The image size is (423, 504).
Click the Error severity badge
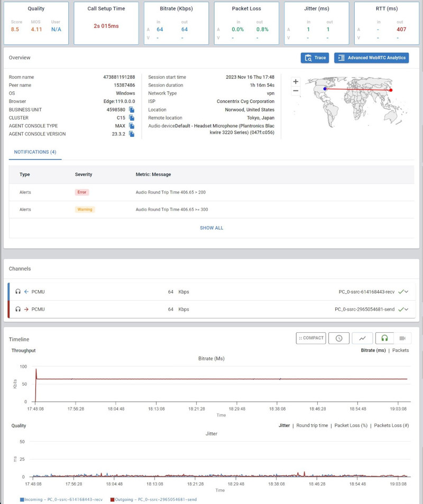click(x=82, y=192)
